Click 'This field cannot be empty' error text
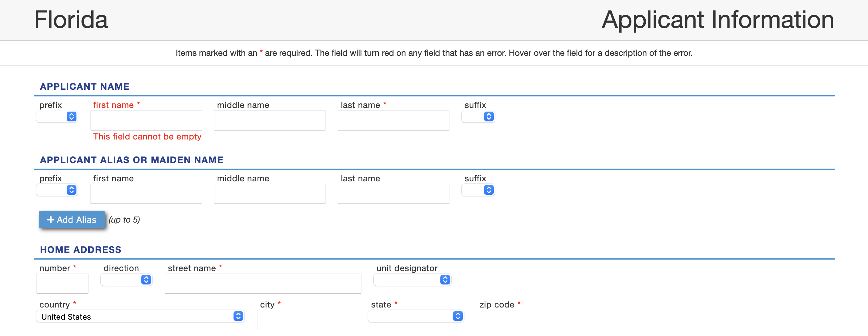The width and height of the screenshot is (868, 336). click(x=147, y=137)
